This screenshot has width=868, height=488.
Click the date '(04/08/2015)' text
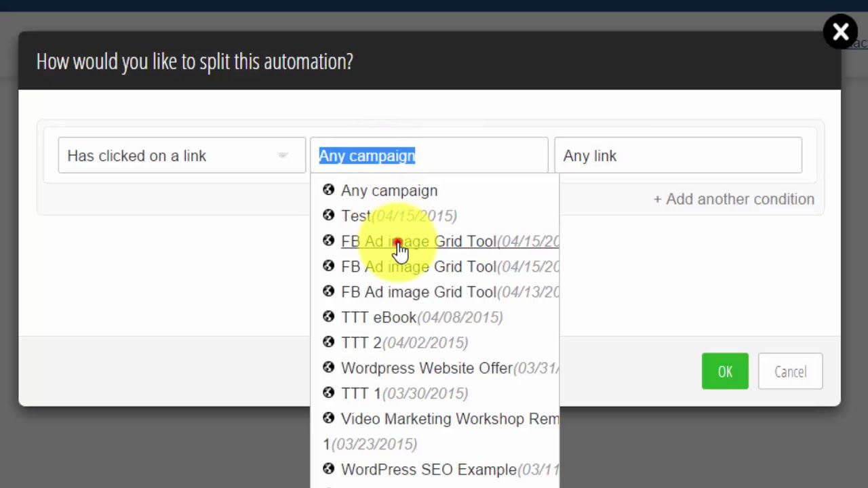tap(460, 317)
